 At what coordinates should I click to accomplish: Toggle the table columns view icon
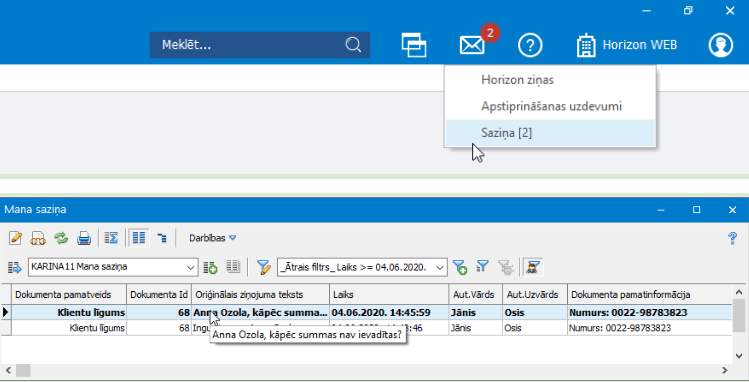139,238
